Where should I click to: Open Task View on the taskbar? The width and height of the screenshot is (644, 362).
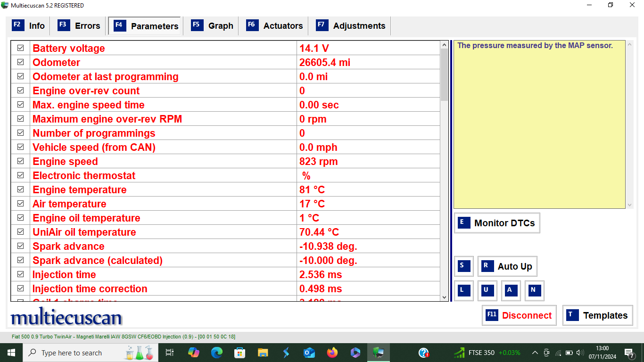pyautogui.click(x=170, y=353)
